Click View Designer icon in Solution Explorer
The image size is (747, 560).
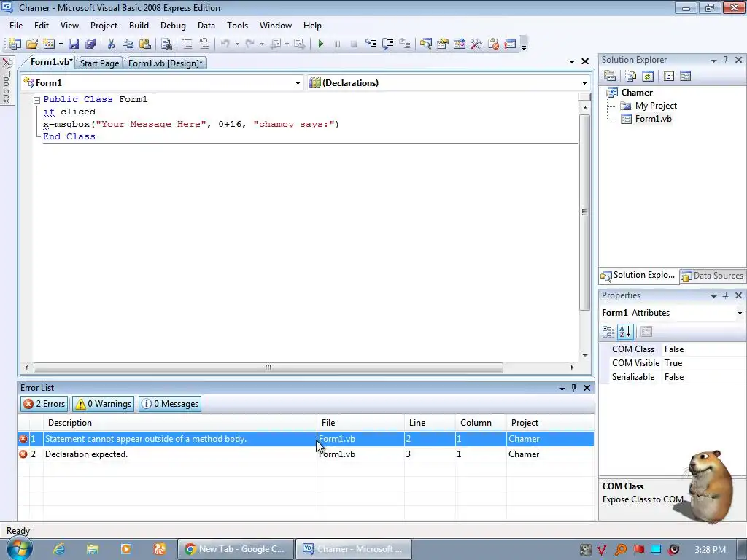point(685,76)
